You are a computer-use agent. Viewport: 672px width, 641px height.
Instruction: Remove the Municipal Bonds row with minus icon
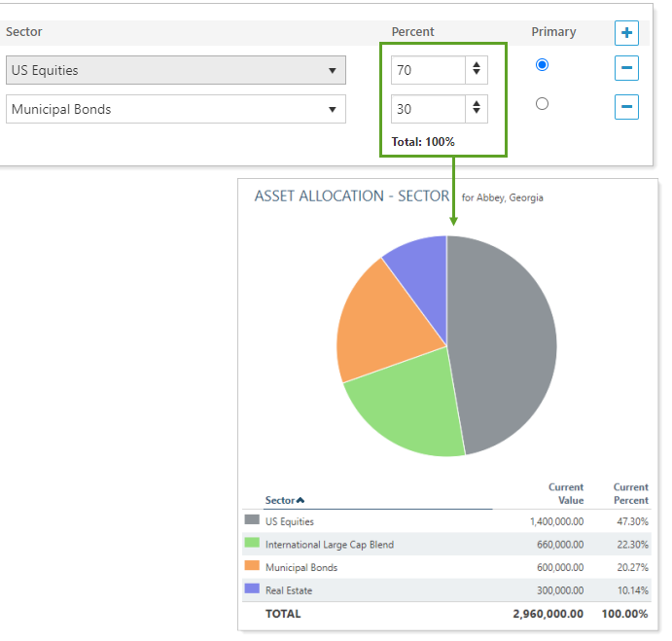pyautogui.click(x=626, y=107)
